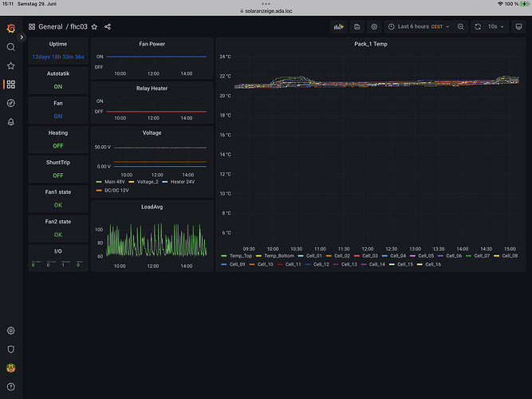
Task: Open the LoadAvg panel title menu
Action: (x=152, y=207)
